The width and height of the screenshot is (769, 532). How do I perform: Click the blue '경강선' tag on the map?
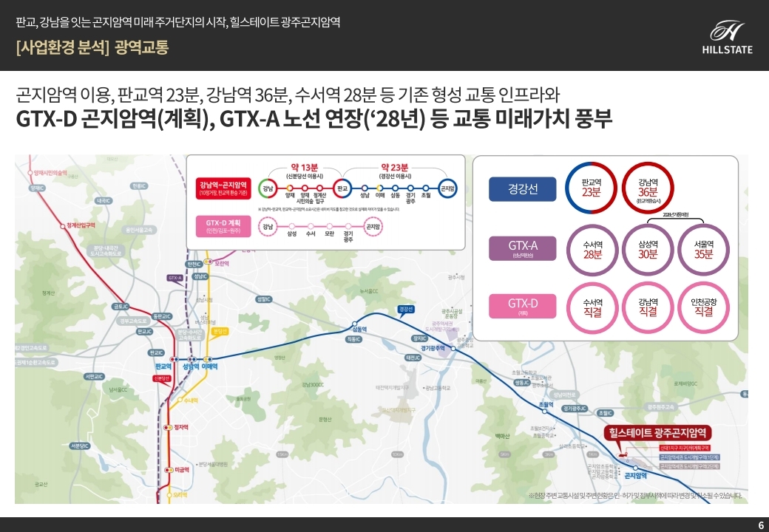click(406, 310)
